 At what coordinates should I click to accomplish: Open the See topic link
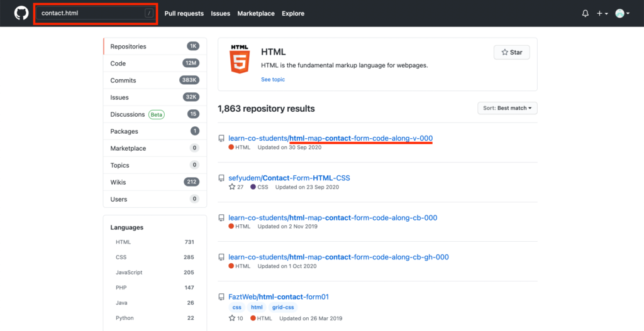point(273,80)
